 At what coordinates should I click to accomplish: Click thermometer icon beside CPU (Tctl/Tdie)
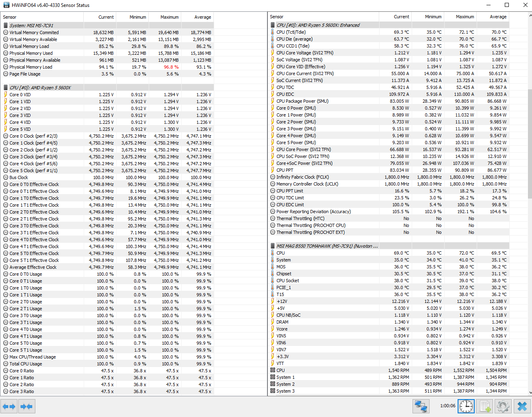(273, 32)
